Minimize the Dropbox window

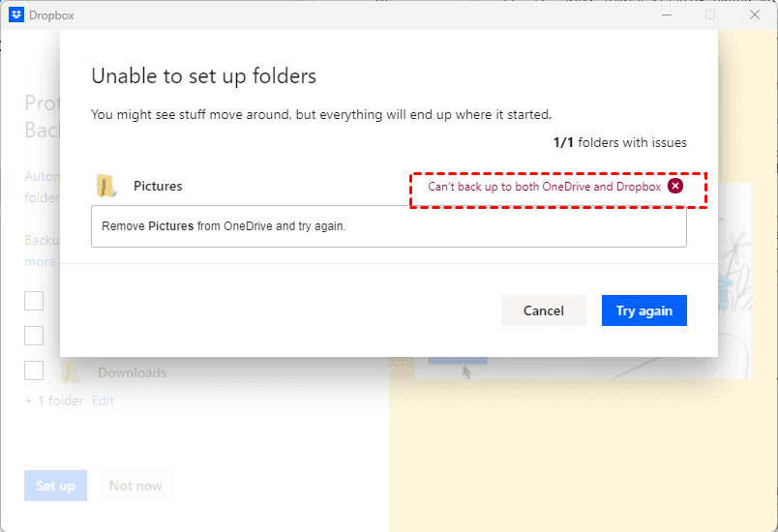click(x=665, y=15)
